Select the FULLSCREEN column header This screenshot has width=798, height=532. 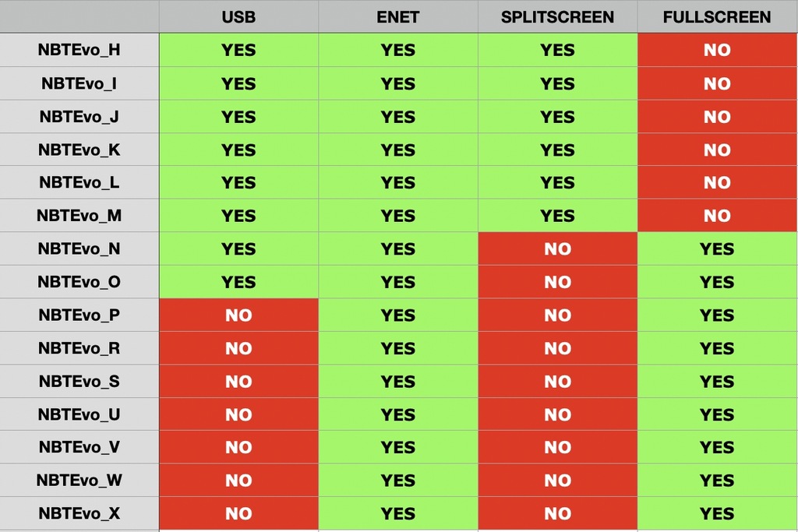click(x=717, y=17)
